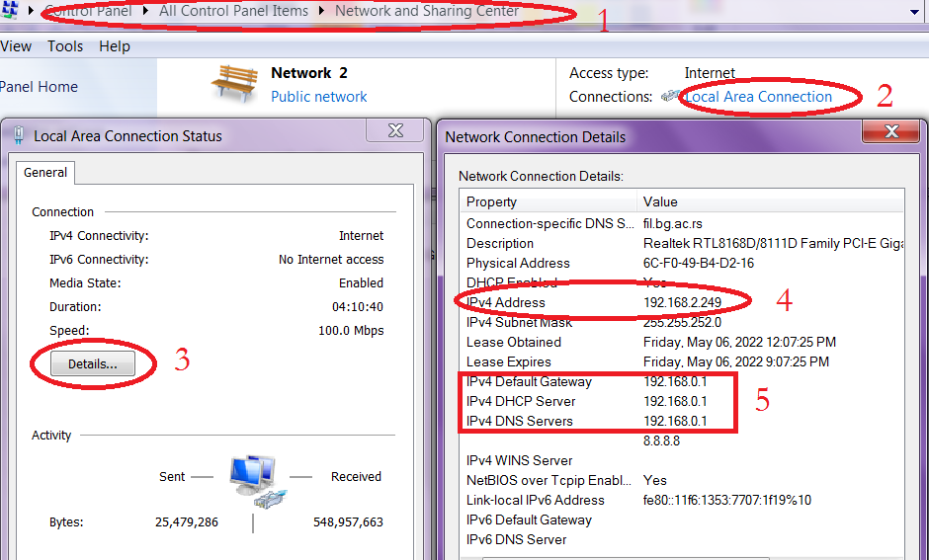Open the View menu
Screen dimensions: 929x560
coord(16,46)
